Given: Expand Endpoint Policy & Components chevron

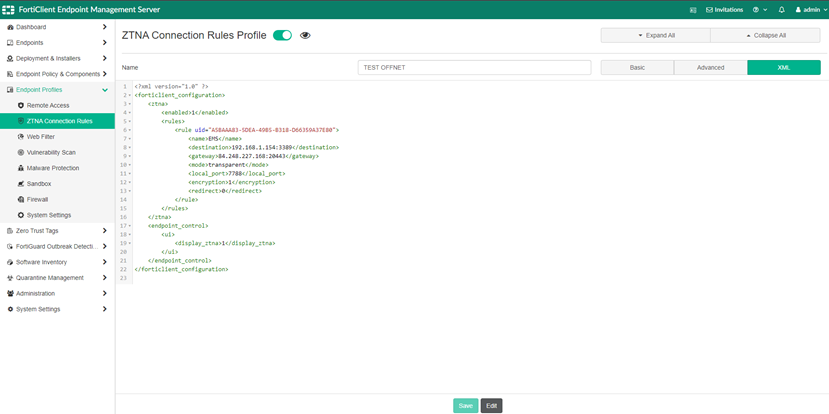Looking at the screenshot, I should (x=105, y=74).
